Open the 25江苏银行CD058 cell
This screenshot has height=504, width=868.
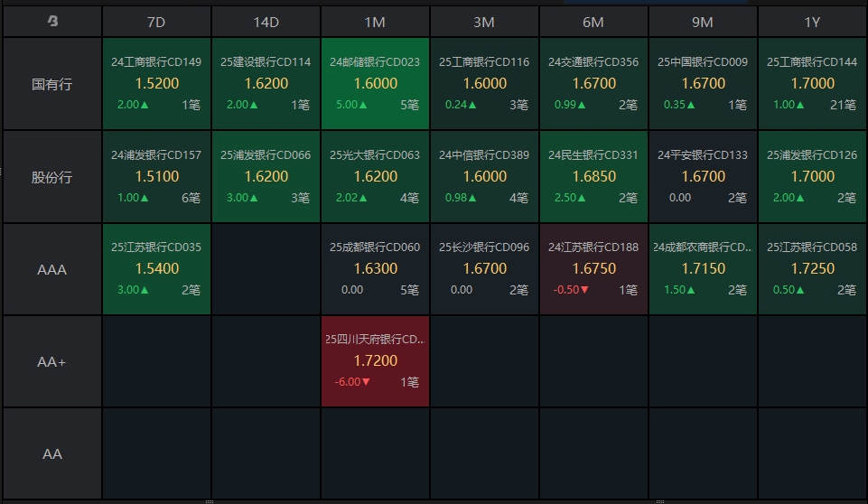click(812, 269)
